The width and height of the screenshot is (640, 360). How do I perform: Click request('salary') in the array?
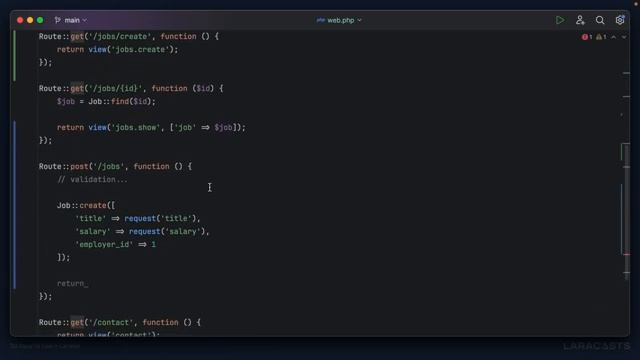pyautogui.click(x=167, y=231)
